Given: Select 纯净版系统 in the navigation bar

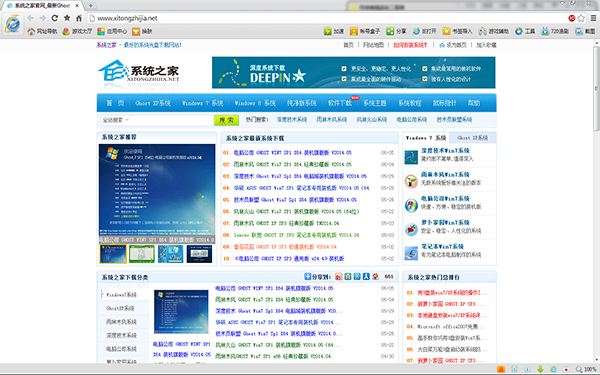Looking at the screenshot, I should point(302,103).
